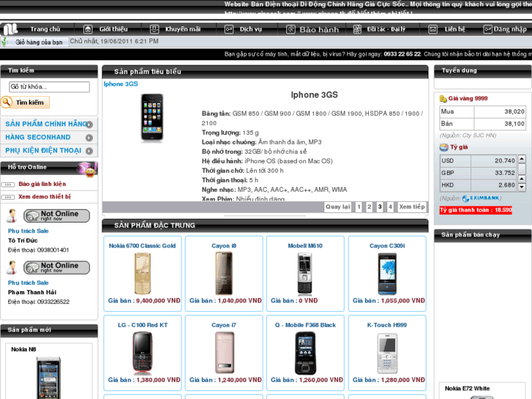
Task: Click the search keyword input field
Action: point(49,86)
